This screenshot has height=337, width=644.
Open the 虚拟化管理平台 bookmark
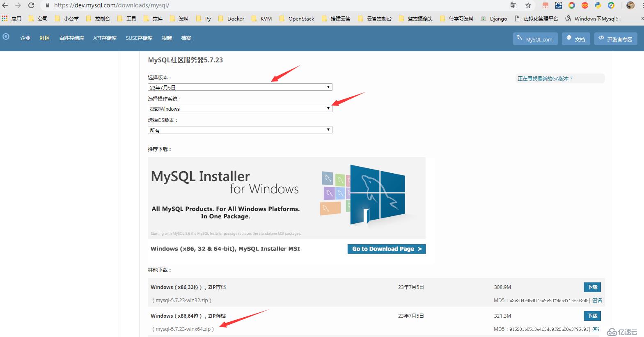pyautogui.click(x=536, y=18)
